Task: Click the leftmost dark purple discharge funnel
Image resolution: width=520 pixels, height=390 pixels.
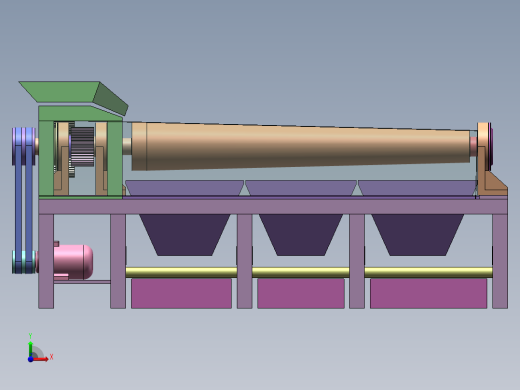Action: 185,235
